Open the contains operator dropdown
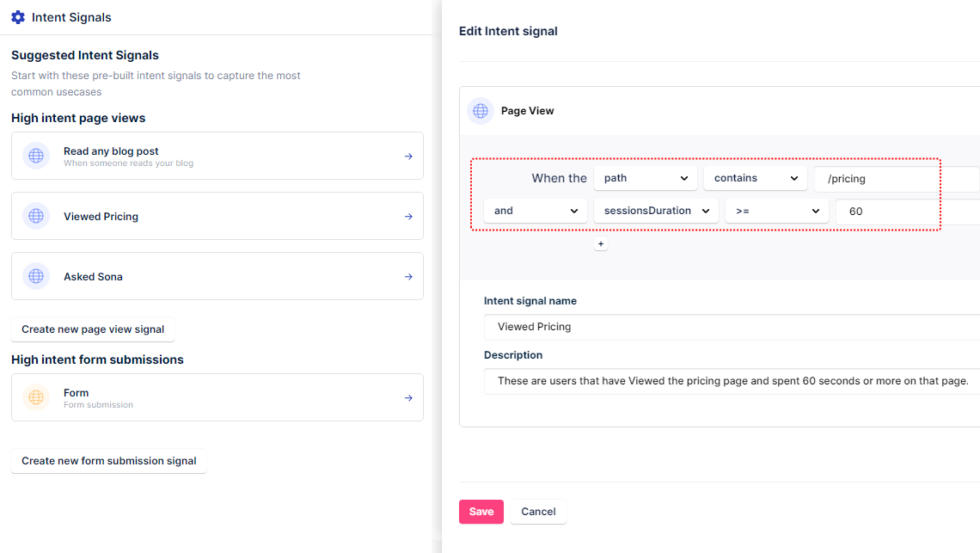Screen dimensions: 980x553 coord(756,178)
